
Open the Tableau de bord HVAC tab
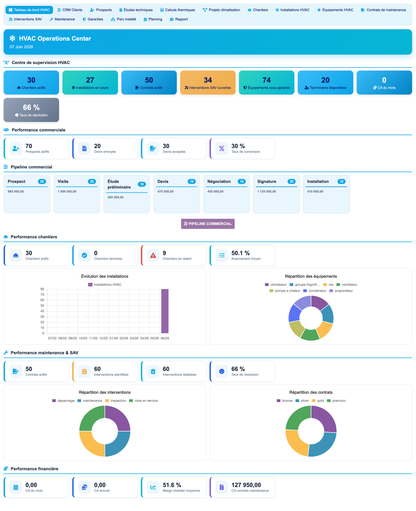(x=29, y=10)
